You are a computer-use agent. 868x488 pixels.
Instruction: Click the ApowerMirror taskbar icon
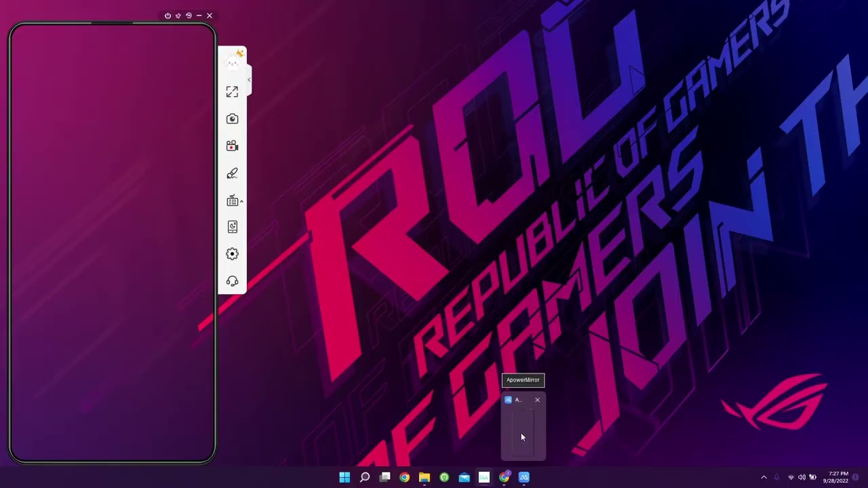pos(524,477)
